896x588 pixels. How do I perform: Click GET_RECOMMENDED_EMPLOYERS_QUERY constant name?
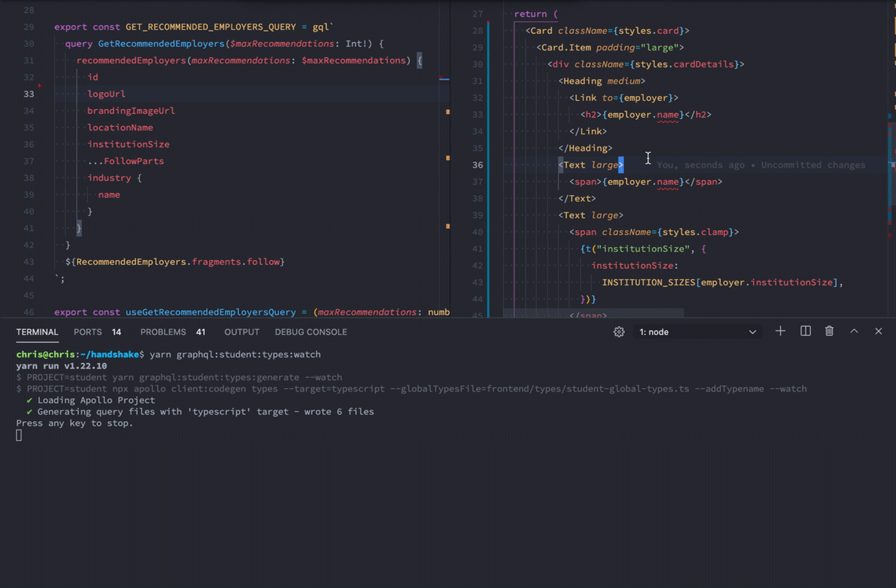[210, 27]
